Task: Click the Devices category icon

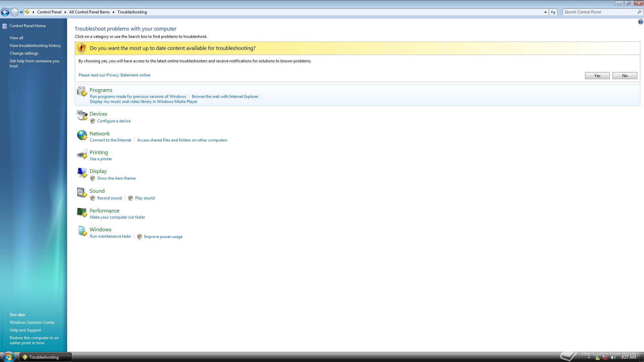Action: [x=82, y=115]
